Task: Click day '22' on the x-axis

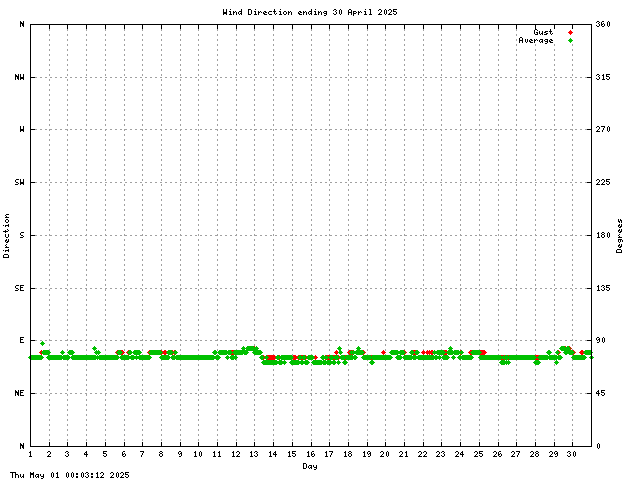Action: click(422, 454)
